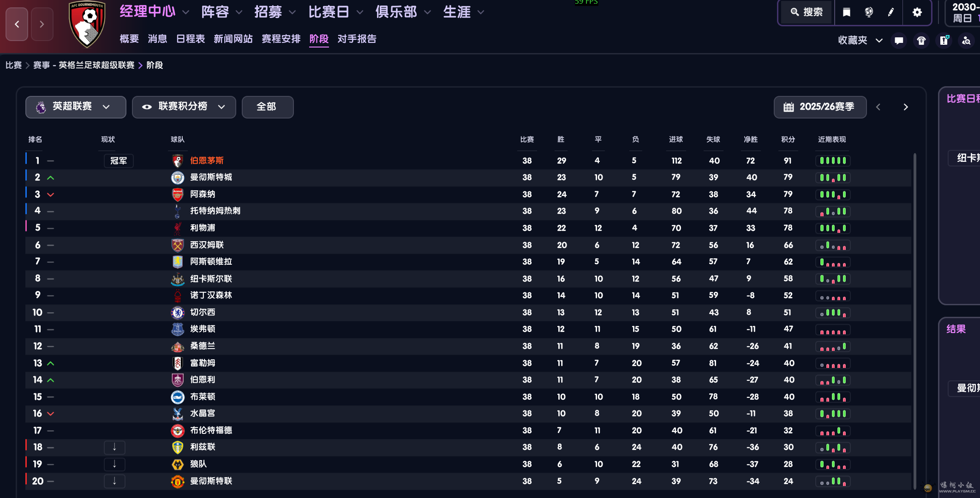Go back with the left arrow button
The width and height of the screenshot is (980, 498).
click(17, 24)
